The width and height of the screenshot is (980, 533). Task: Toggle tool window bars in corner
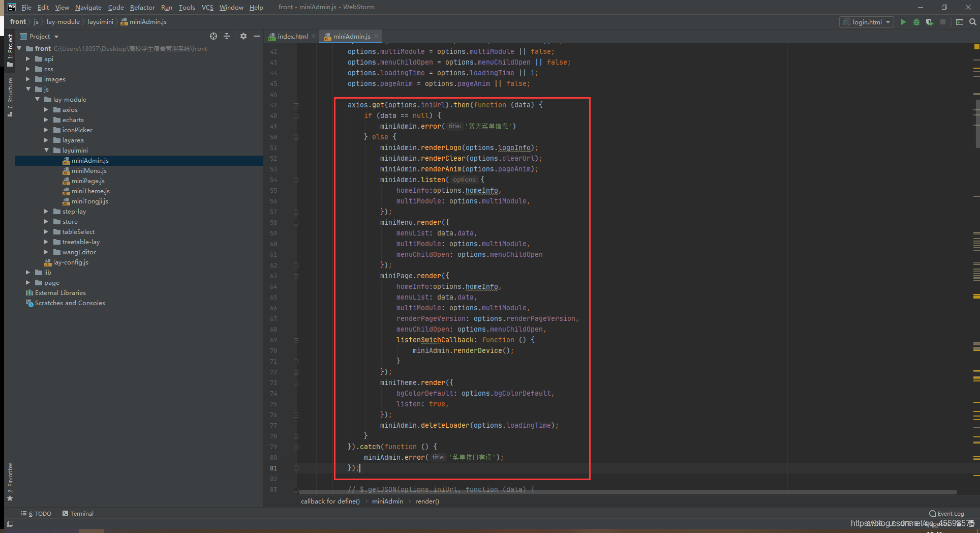point(10,523)
